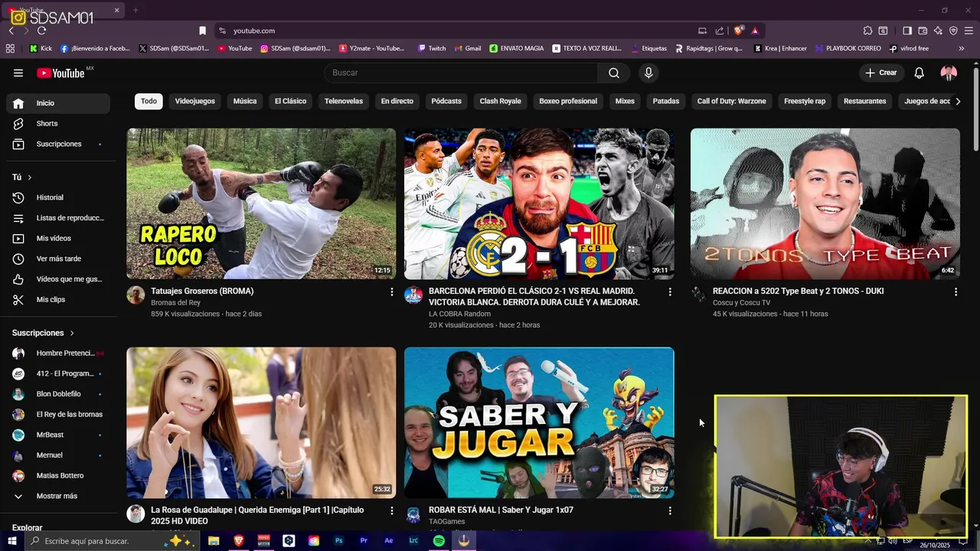The image size is (980, 551).
Task: Play the RAPERO LOCO thumbnail video
Action: [261, 204]
